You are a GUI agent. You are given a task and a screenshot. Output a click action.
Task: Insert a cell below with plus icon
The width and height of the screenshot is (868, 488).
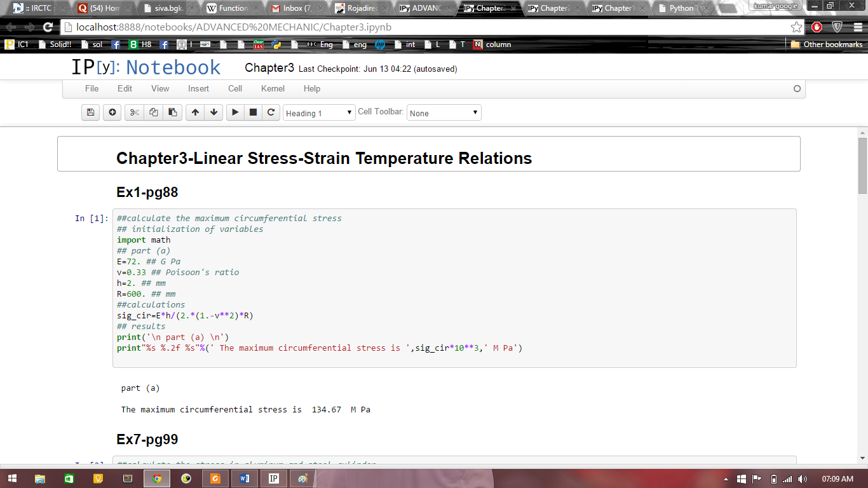112,112
